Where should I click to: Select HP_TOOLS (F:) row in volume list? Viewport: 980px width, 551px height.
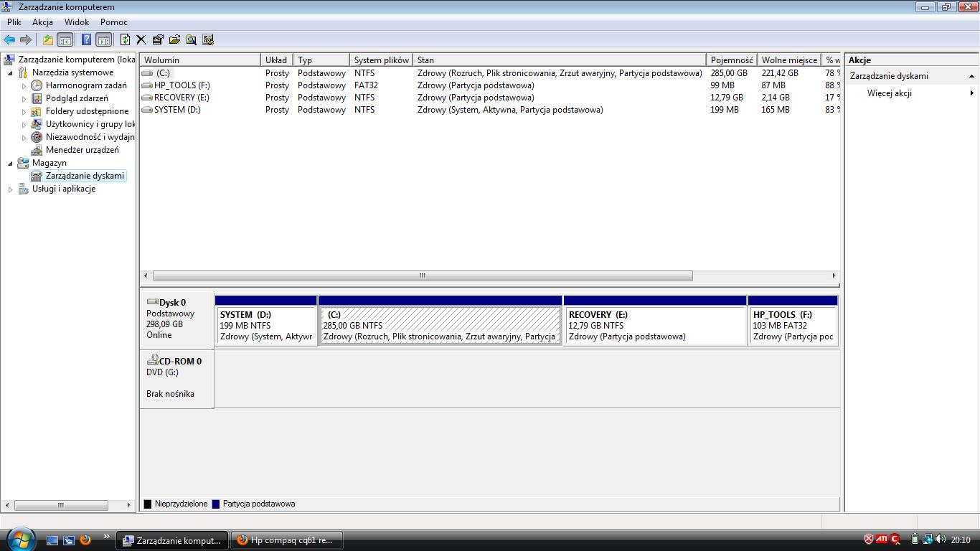coord(489,85)
